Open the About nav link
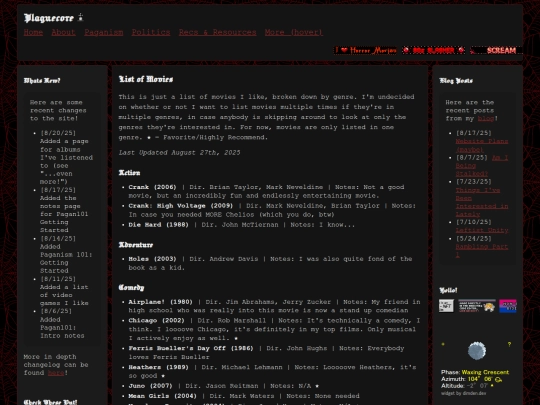Image resolution: width=540 pixels, height=405 pixels. coord(63,32)
